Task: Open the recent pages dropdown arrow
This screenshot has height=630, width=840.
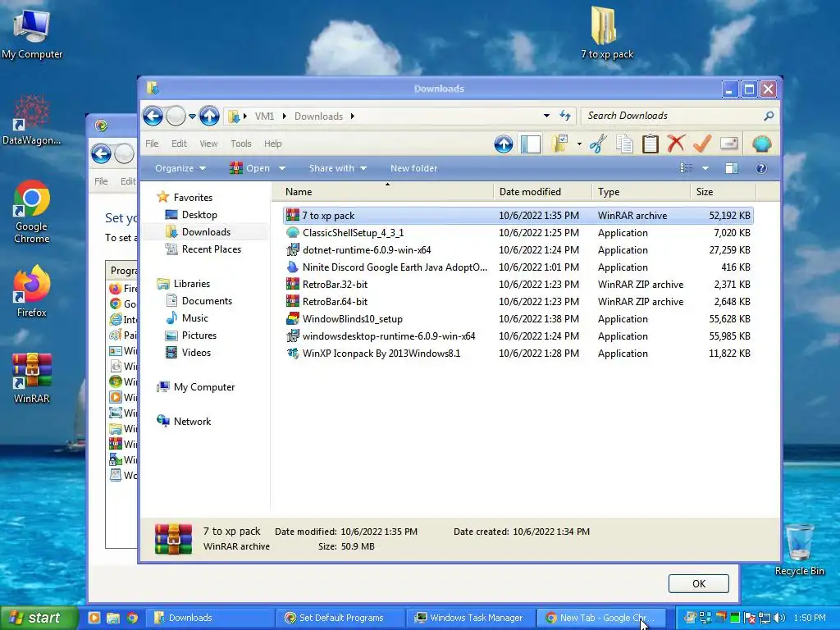Action: pos(192,116)
